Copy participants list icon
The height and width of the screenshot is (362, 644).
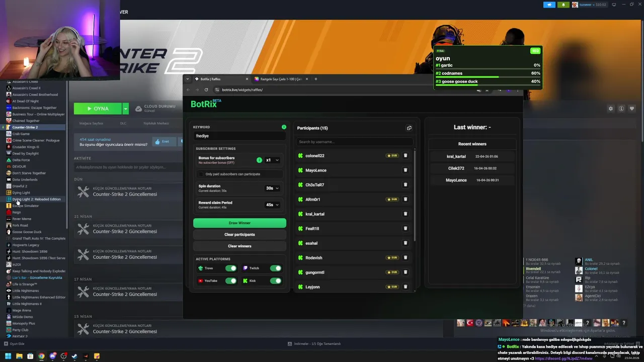409,128
